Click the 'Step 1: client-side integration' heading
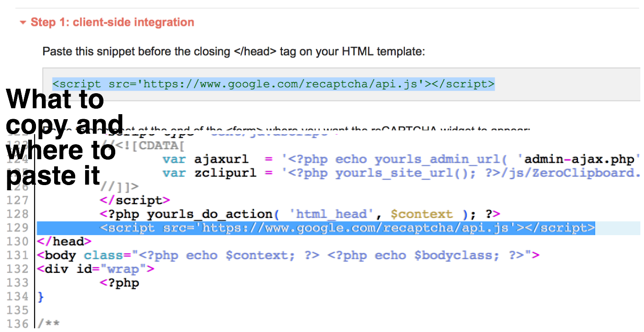This screenshot has height=332, width=644. (x=112, y=22)
